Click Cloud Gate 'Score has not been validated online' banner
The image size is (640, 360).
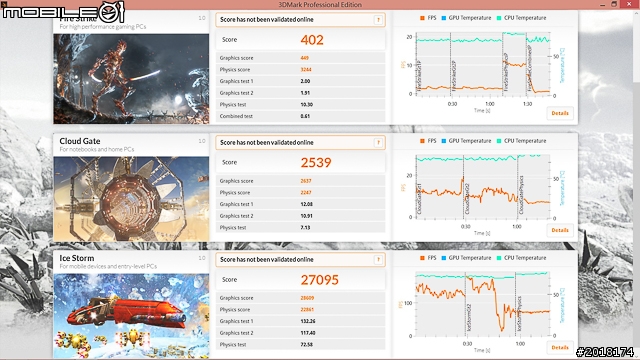300,142
